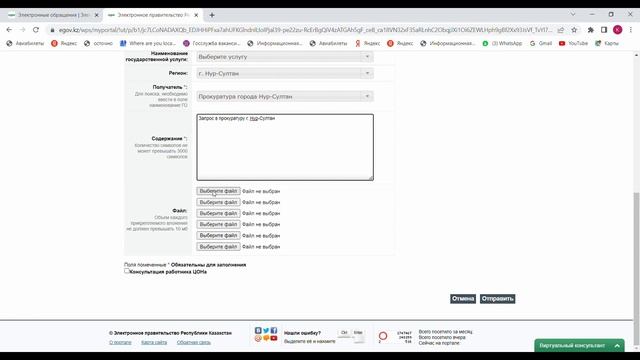The image size is (640, 360).
Task: Click the third Выберите файл button
Action: 218,213
